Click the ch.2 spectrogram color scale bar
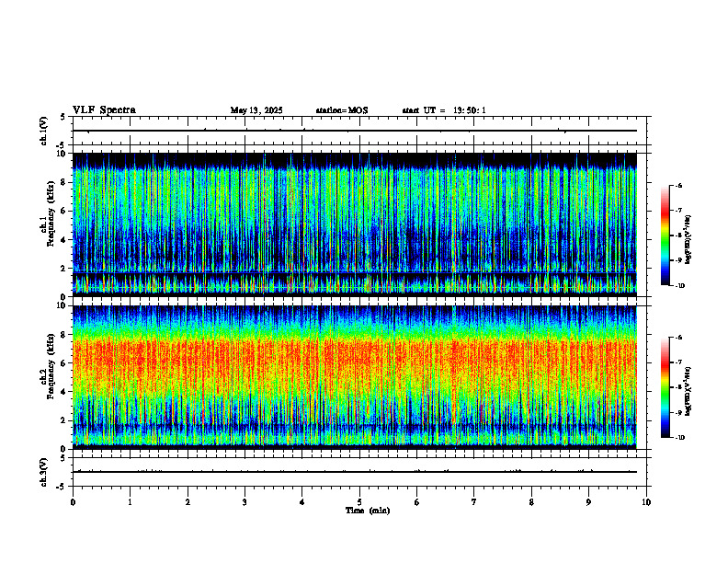 click(665, 387)
